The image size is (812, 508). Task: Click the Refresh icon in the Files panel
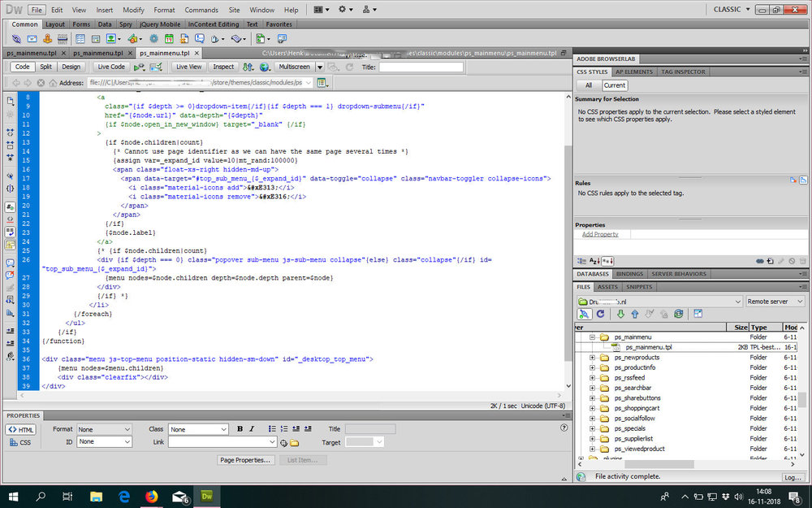(601, 314)
